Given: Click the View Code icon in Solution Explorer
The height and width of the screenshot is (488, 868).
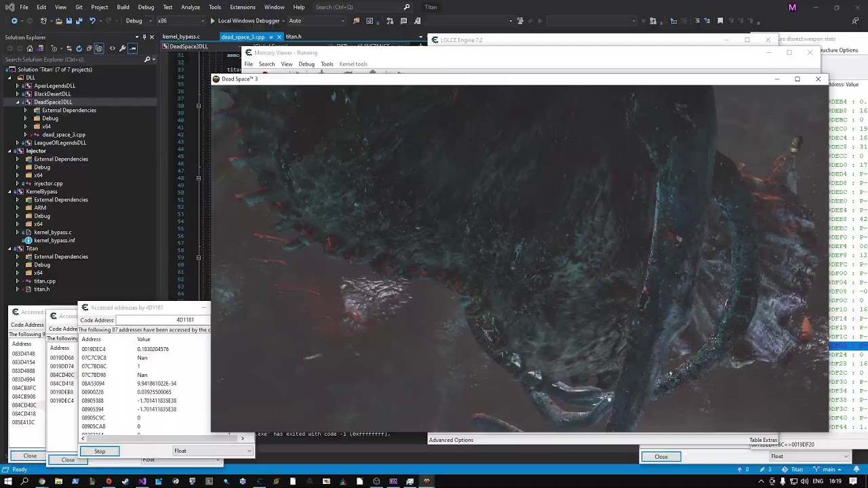Looking at the screenshot, I should click(x=113, y=48).
